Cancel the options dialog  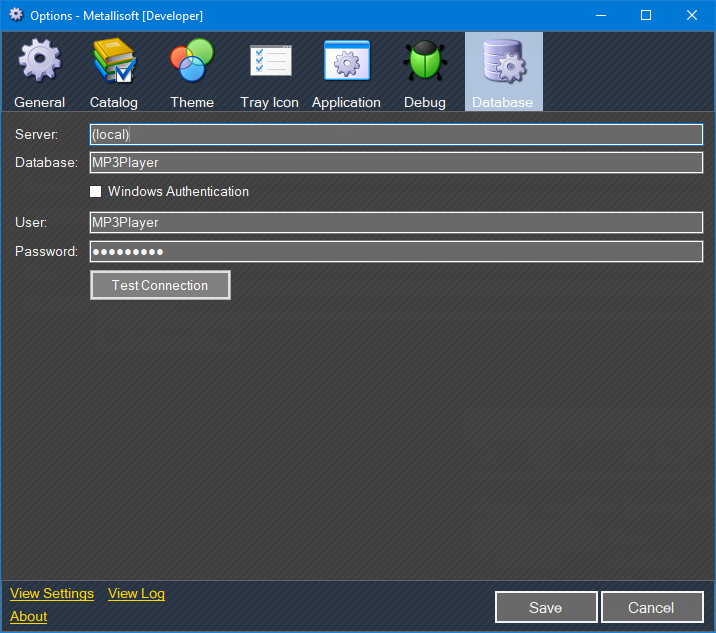click(x=651, y=607)
